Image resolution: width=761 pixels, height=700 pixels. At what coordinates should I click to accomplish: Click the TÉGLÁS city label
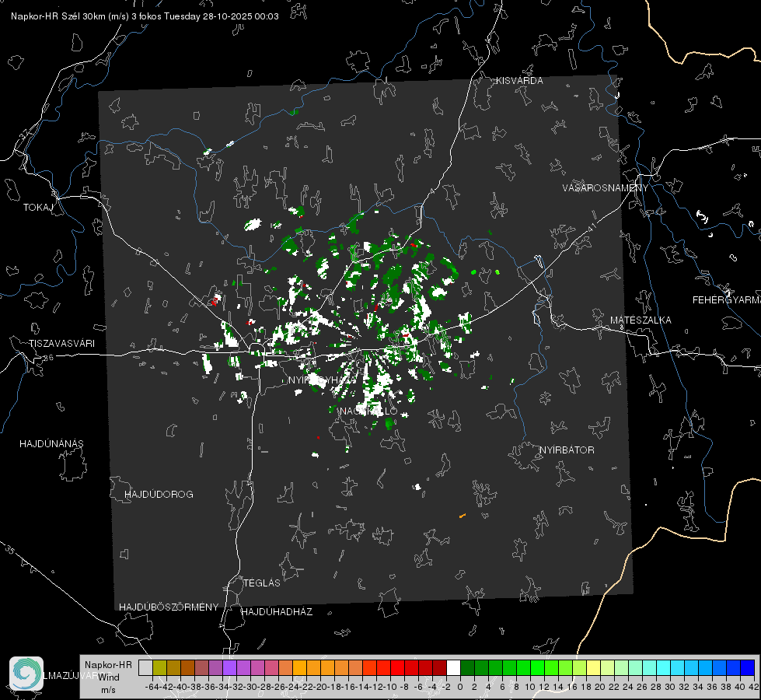(x=262, y=583)
